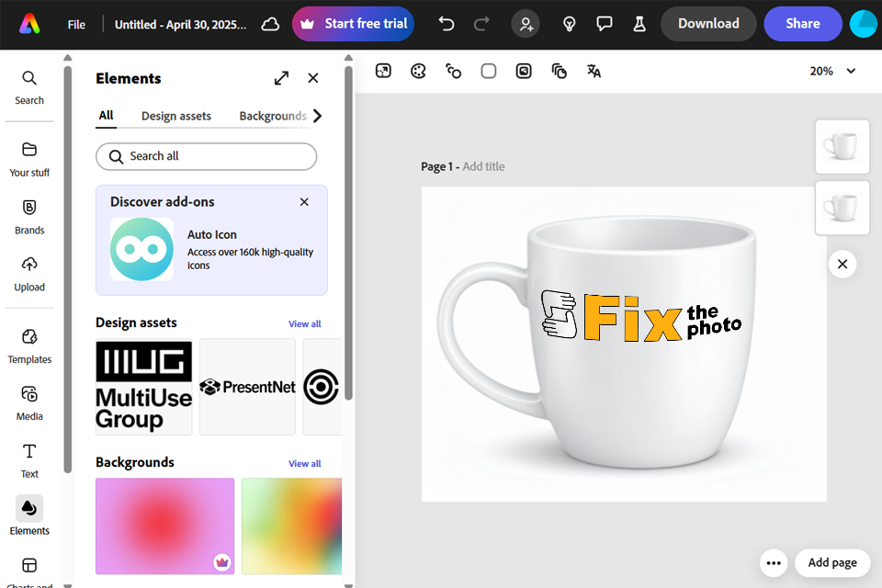Open the layers stack toolbar icon
The image size is (882, 588).
[560, 71]
